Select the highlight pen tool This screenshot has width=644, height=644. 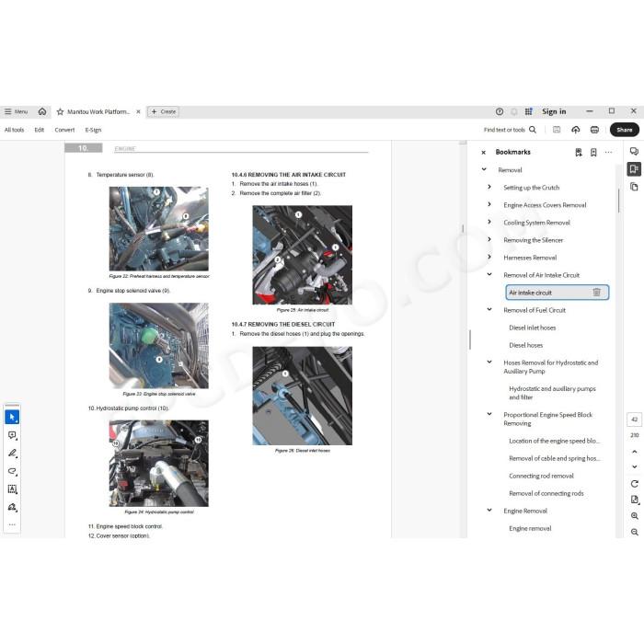point(12,453)
